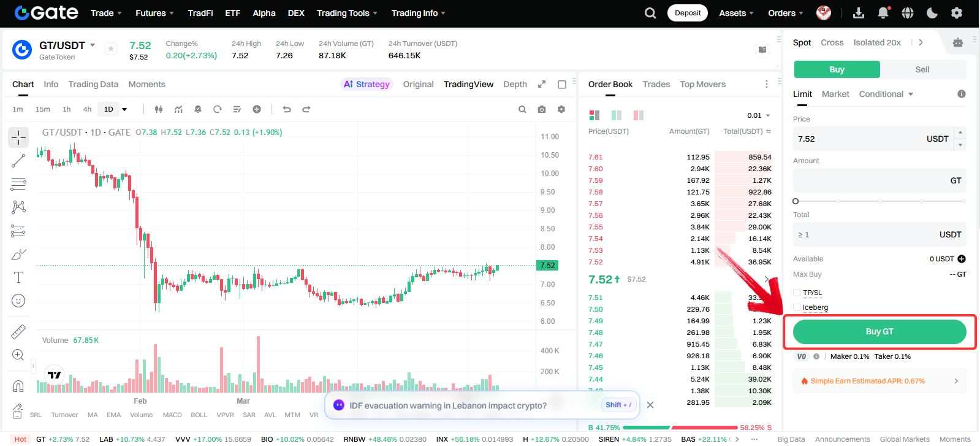Open the download app icon
Image resolution: width=980 pixels, height=446 pixels.
point(859,13)
